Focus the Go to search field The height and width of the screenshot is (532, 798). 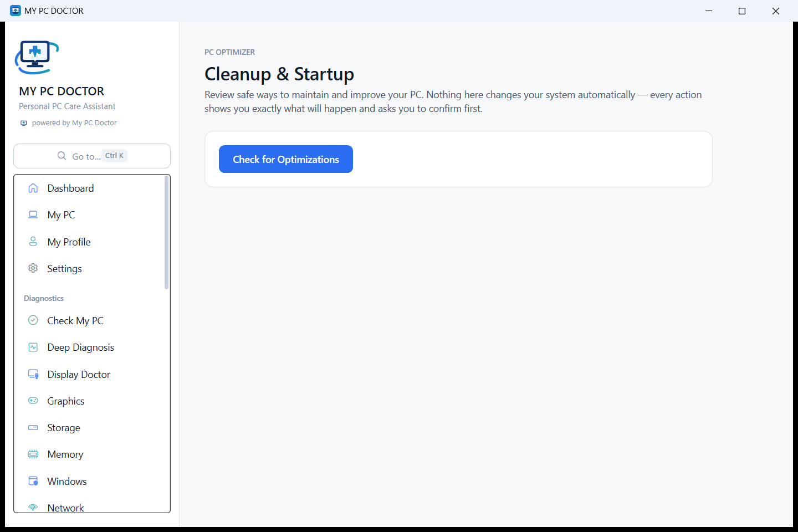92,156
